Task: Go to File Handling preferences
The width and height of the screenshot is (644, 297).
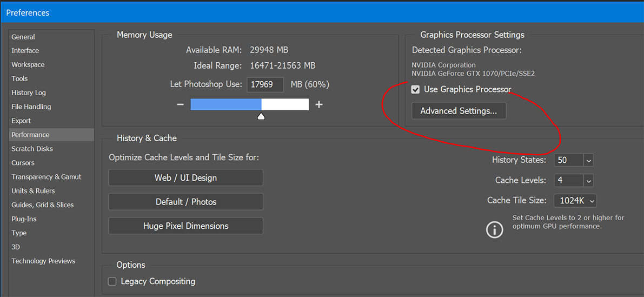Action: tap(31, 107)
